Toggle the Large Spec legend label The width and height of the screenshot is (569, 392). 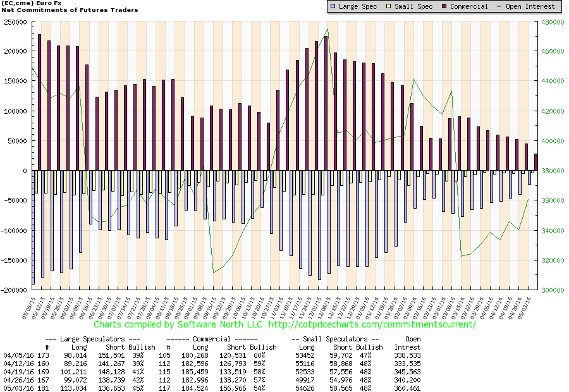click(358, 7)
